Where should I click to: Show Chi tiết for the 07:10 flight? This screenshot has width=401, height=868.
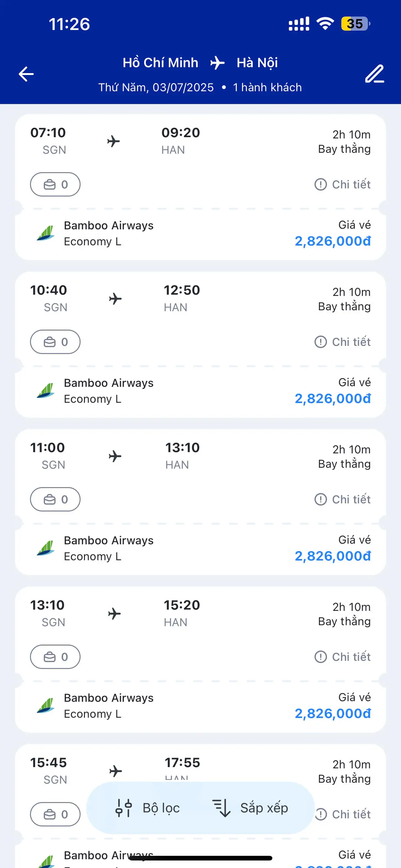[x=343, y=184]
